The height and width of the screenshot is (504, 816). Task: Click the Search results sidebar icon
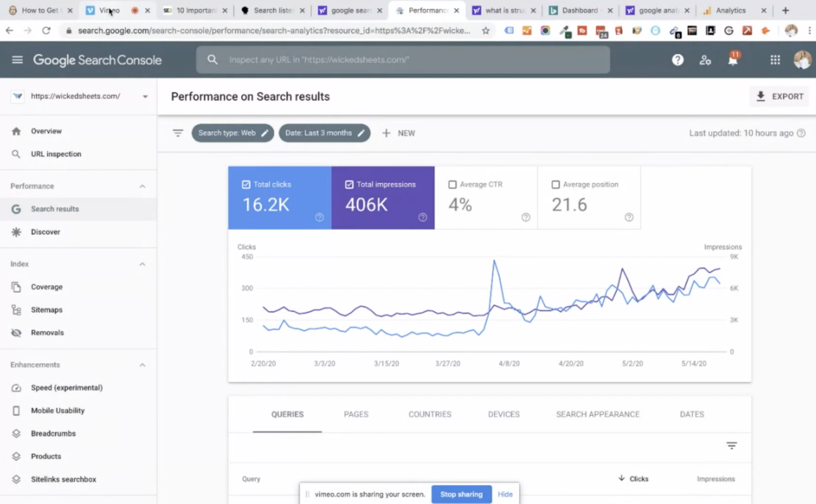[x=16, y=208]
